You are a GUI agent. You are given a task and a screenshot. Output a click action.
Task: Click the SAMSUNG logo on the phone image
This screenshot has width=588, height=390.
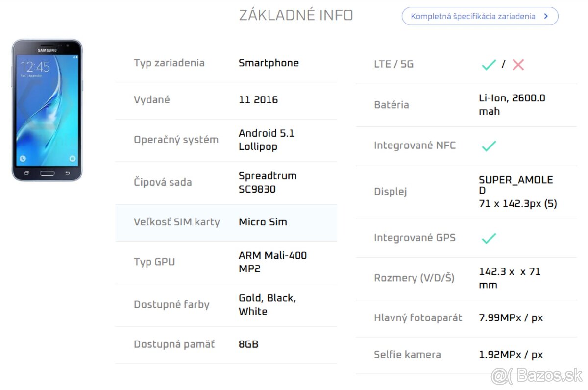[47, 50]
